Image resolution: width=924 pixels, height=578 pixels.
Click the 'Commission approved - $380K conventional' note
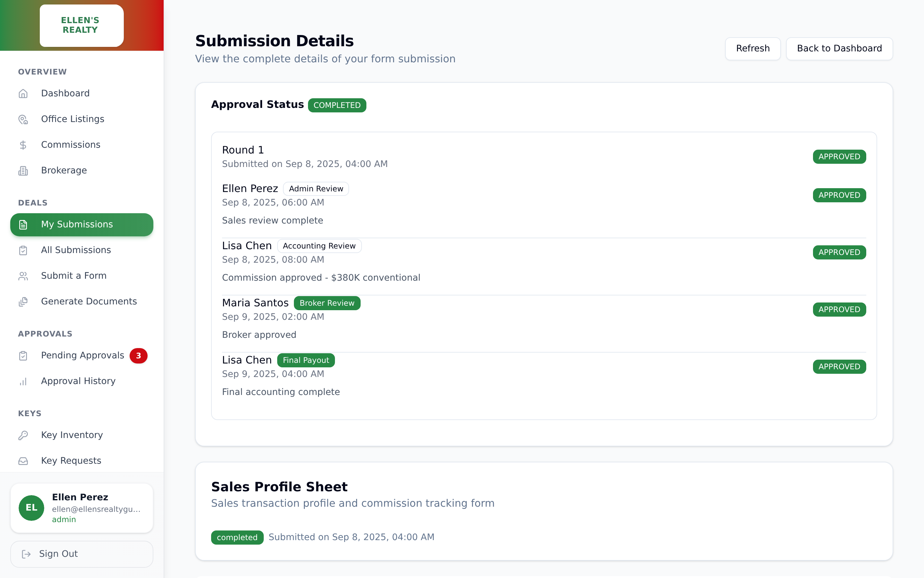tap(321, 277)
